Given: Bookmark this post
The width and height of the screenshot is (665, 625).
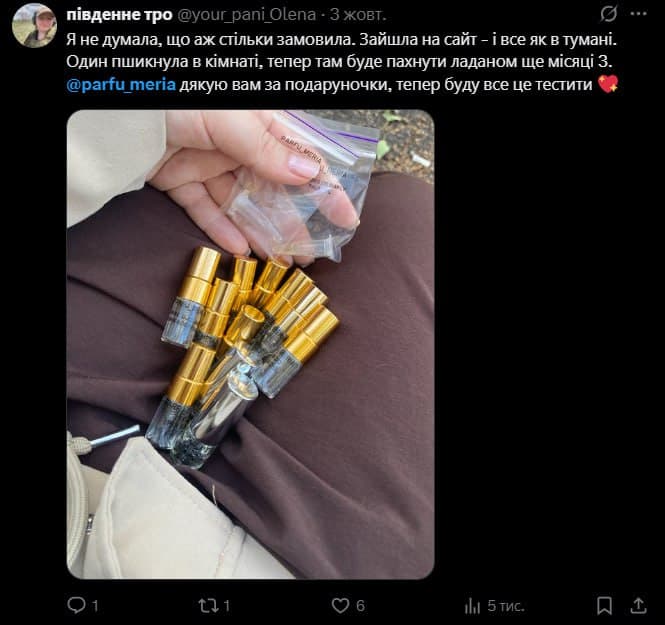Looking at the screenshot, I should [x=605, y=605].
